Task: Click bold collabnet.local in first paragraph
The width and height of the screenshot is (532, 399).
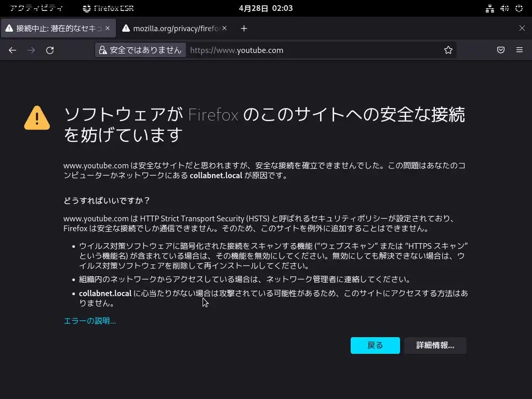Action: (x=216, y=176)
